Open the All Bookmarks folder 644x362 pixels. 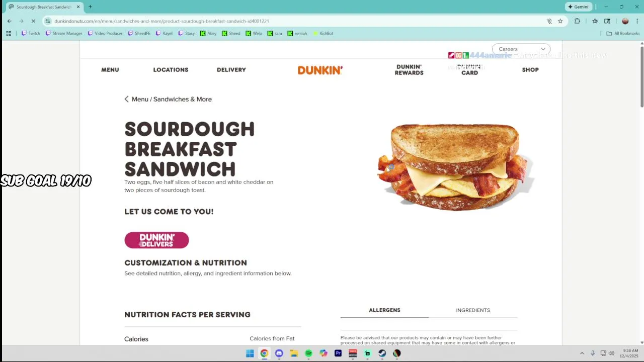click(623, 33)
